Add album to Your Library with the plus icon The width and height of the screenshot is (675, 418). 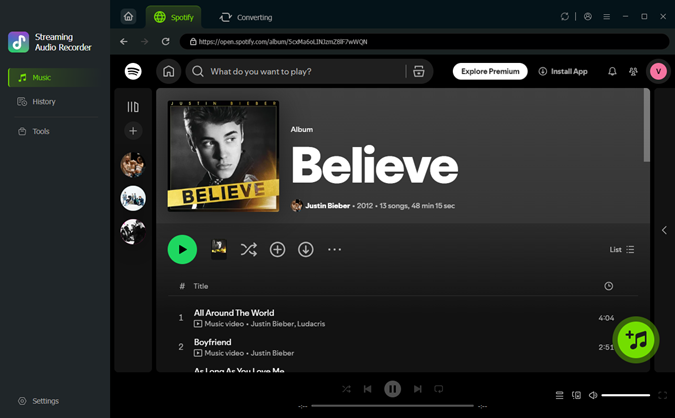click(277, 249)
